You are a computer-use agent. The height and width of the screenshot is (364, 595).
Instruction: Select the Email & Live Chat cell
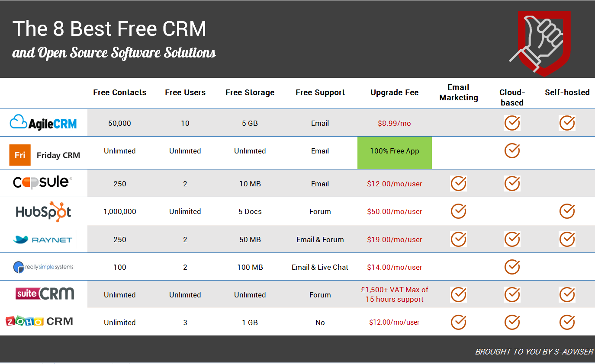coord(320,267)
